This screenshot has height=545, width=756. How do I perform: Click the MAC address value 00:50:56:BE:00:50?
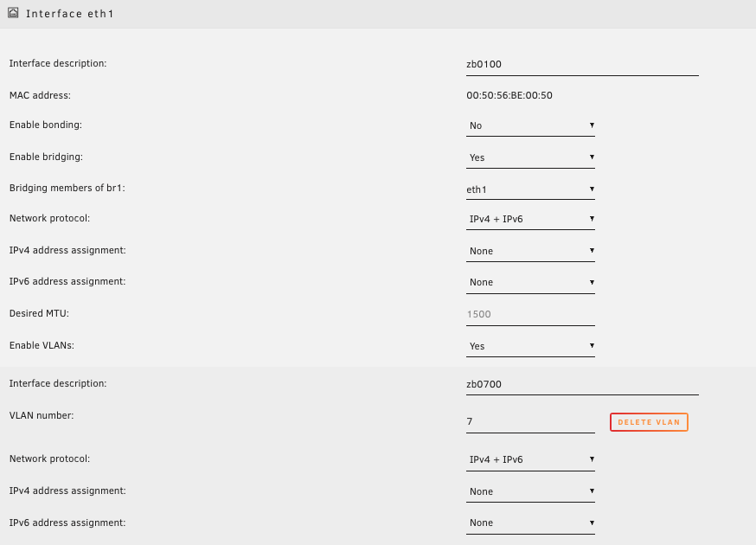tap(509, 95)
